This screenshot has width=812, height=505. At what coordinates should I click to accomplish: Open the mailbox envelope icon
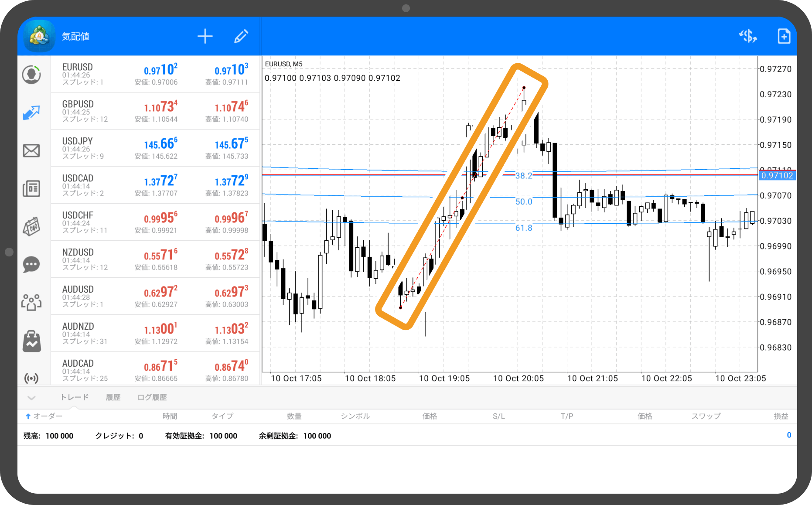pos(31,151)
